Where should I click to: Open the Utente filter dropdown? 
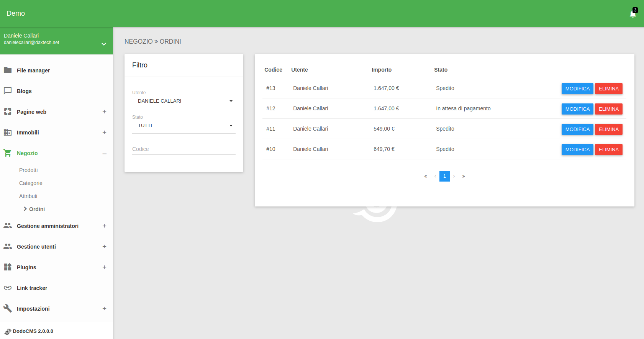(184, 101)
